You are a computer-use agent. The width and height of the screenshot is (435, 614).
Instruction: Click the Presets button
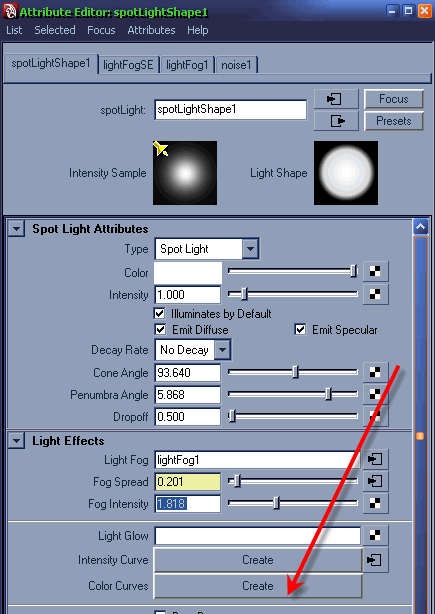tap(393, 121)
